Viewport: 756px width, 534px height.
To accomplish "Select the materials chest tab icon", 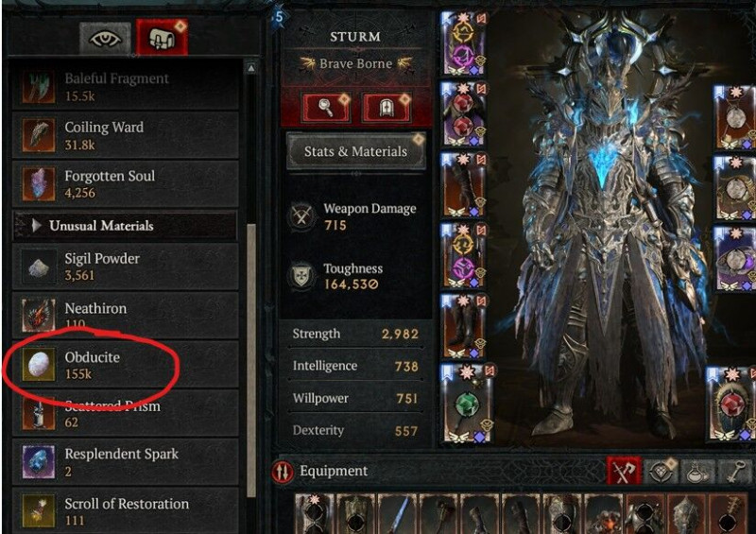I will (x=162, y=38).
